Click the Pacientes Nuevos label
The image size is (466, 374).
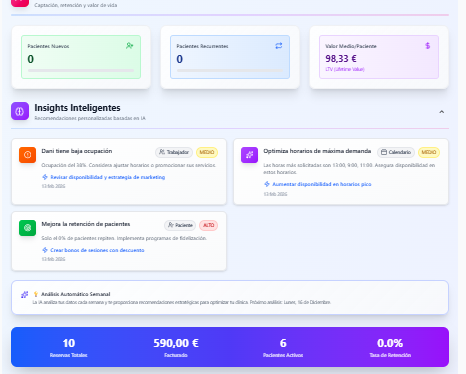tap(48, 46)
